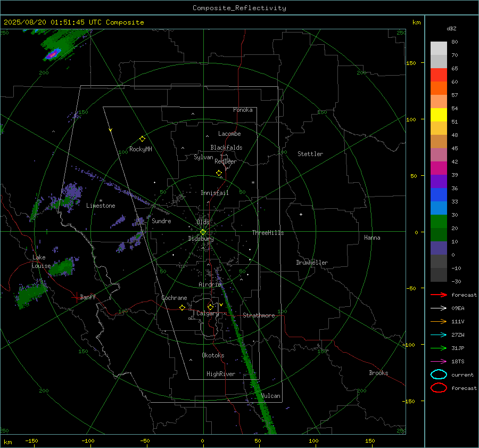The width and height of the screenshot is (479, 448).
Task: Click the green echo near Lake Louise
Action: point(62,266)
